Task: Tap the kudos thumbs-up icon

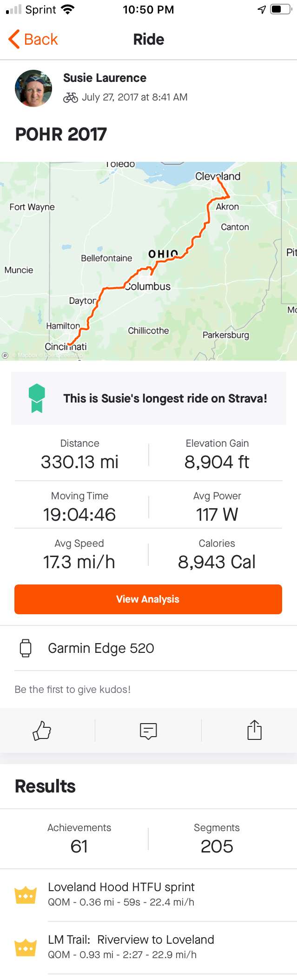Action: click(42, 730)
